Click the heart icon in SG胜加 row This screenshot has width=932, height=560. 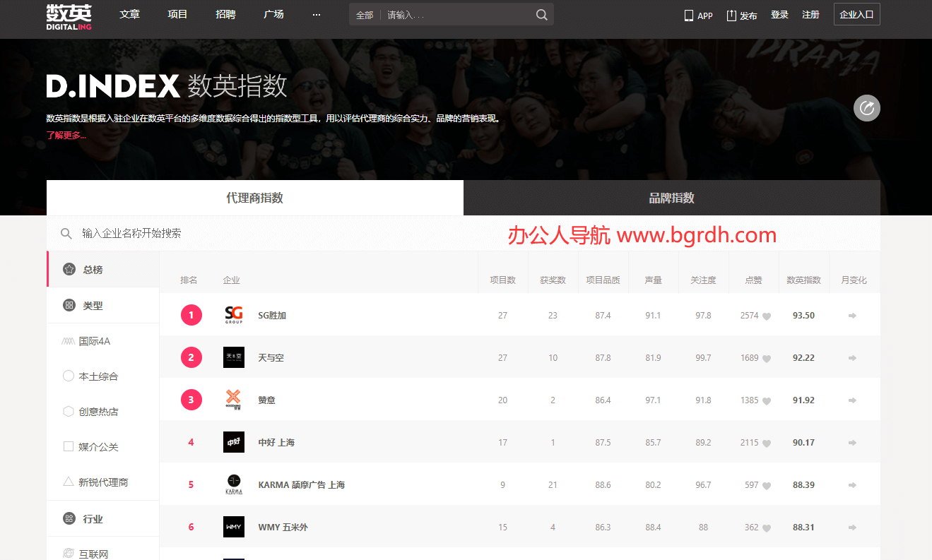point(767,316)
